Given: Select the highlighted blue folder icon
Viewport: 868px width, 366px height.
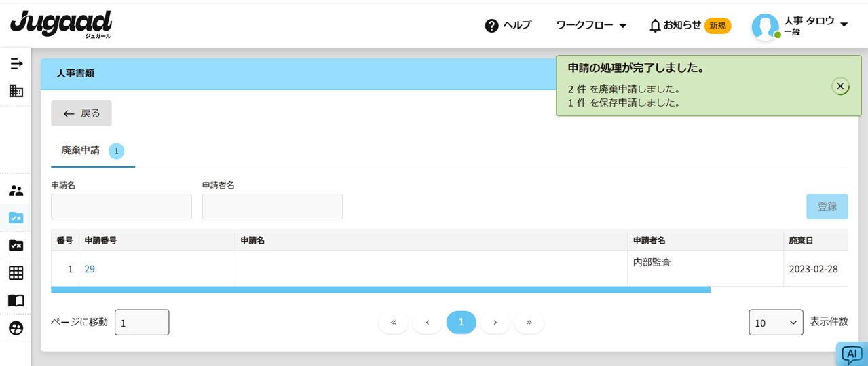Looking at the screenshot, I should click(x=16, y=218).
